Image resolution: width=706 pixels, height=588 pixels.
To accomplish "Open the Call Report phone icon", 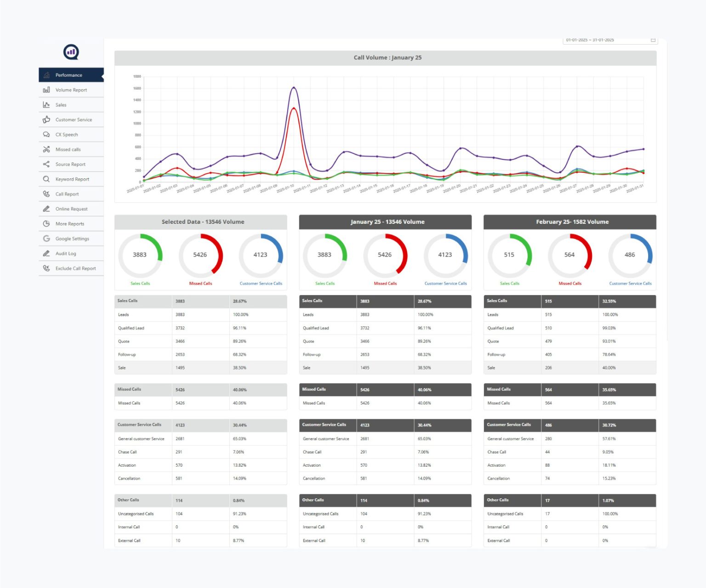I will 46,194.
